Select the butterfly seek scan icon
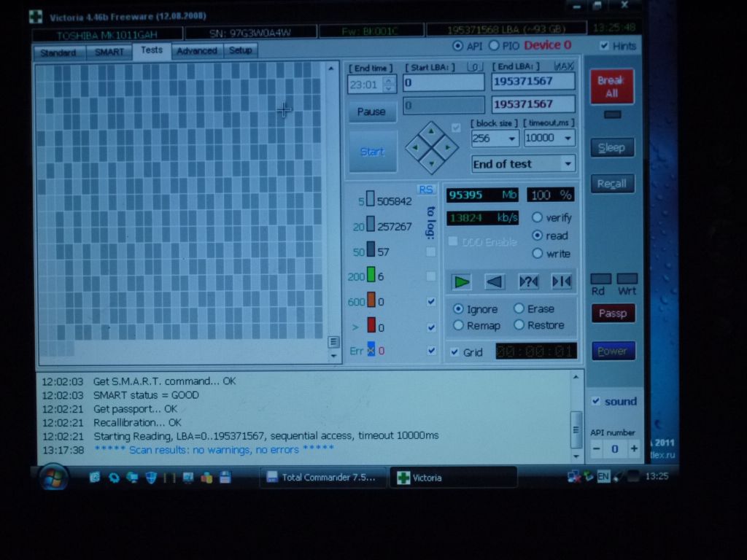The height and width of the screenshot is (560, 747). coord(562,282)
